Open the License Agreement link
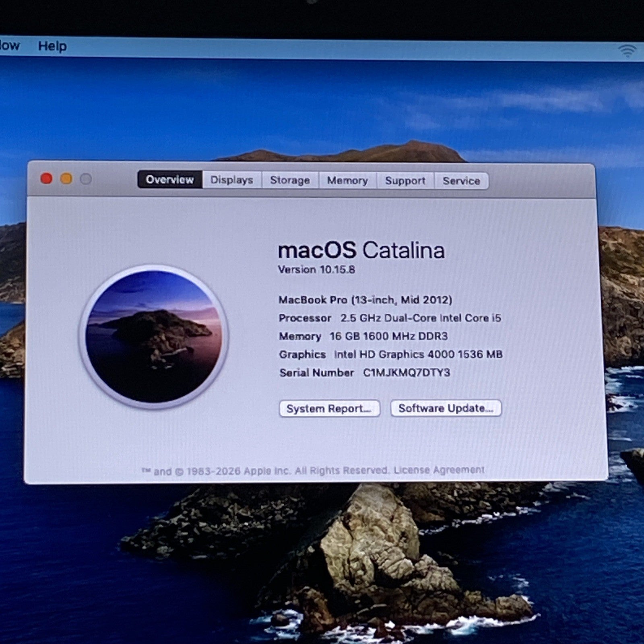The width and height of the screenshot is (644, 644). [439, 470]
